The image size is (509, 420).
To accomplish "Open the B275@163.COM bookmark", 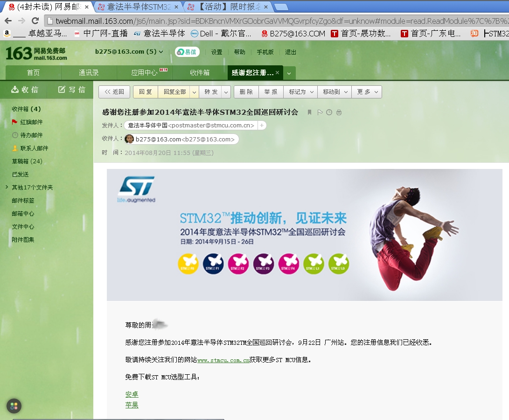I will click(x=293, y=34).
